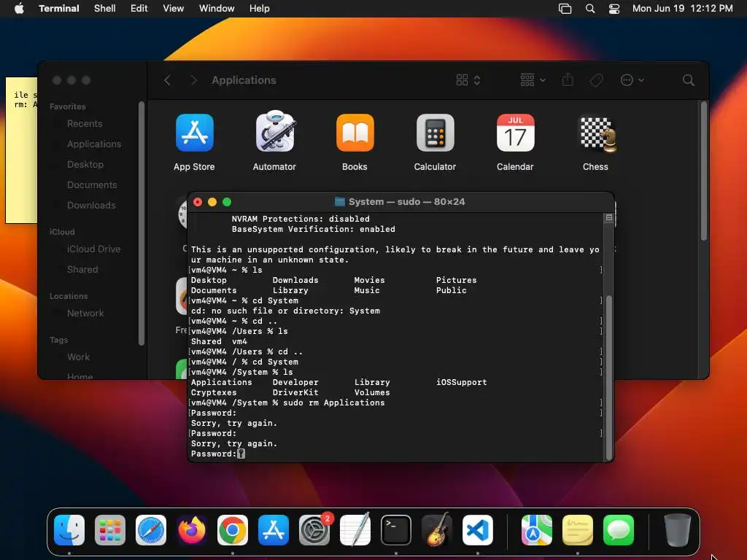Click the Terminal window scrollbar

(x=608, y=377)
